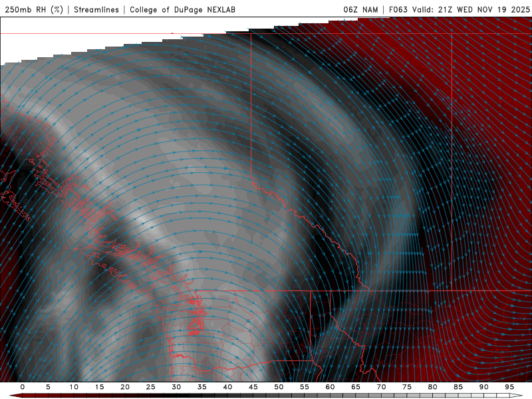Click the "06Z NAM" model run label
Image resolution: width=532 pixels, height=399 pixels.
tap(360, 9)
